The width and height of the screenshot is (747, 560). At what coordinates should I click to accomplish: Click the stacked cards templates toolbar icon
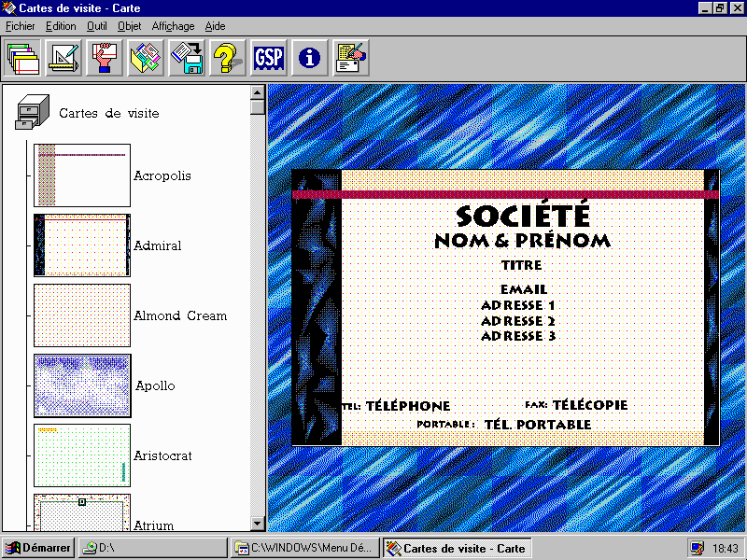[x=22, y=58]
